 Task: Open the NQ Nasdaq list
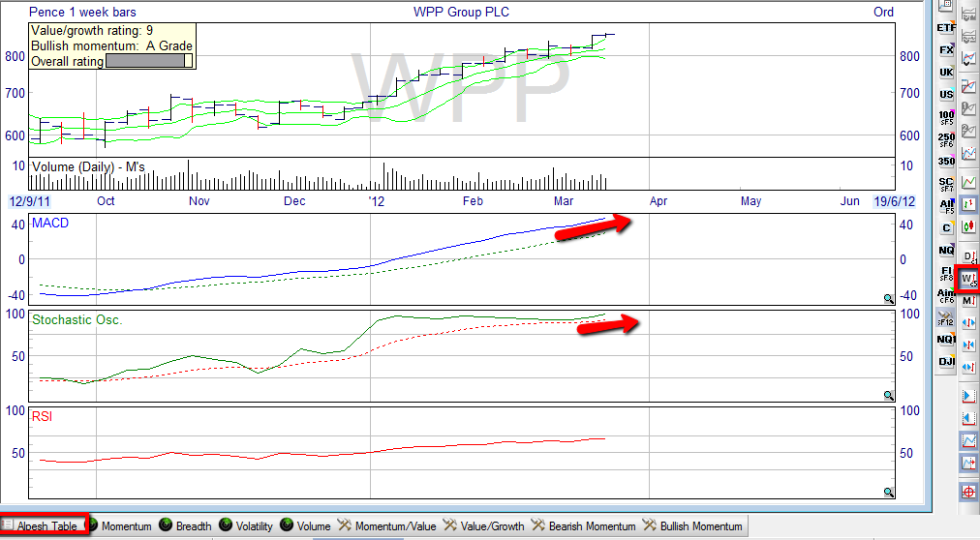tap(946, 251)
